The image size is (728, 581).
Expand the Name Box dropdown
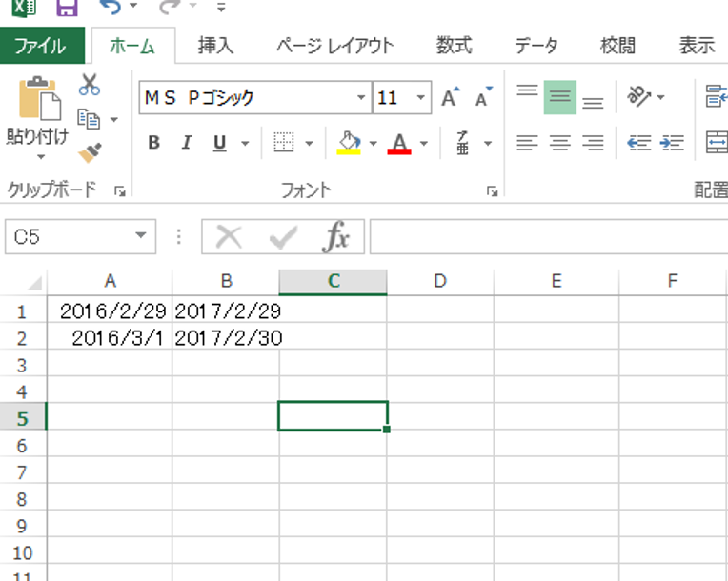click(141, 236)
